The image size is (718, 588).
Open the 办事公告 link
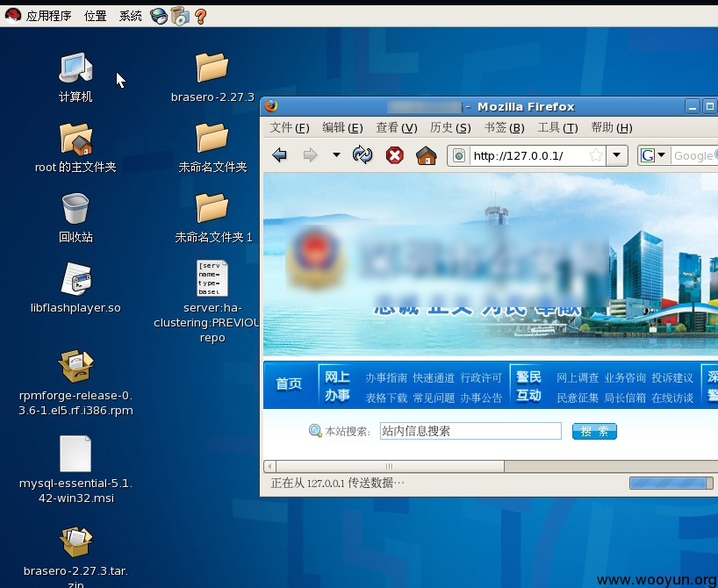(481, 398)
